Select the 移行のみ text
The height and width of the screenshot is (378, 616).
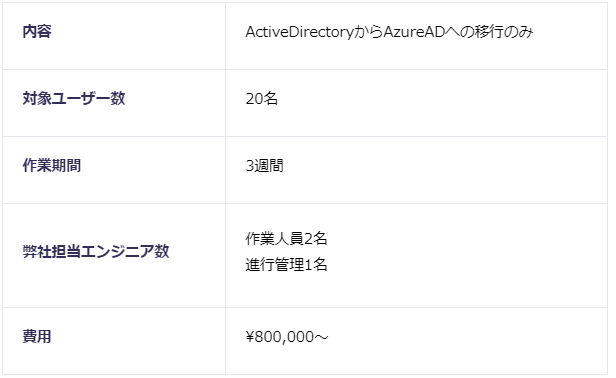pyautogui.click(x=504, y=32)
